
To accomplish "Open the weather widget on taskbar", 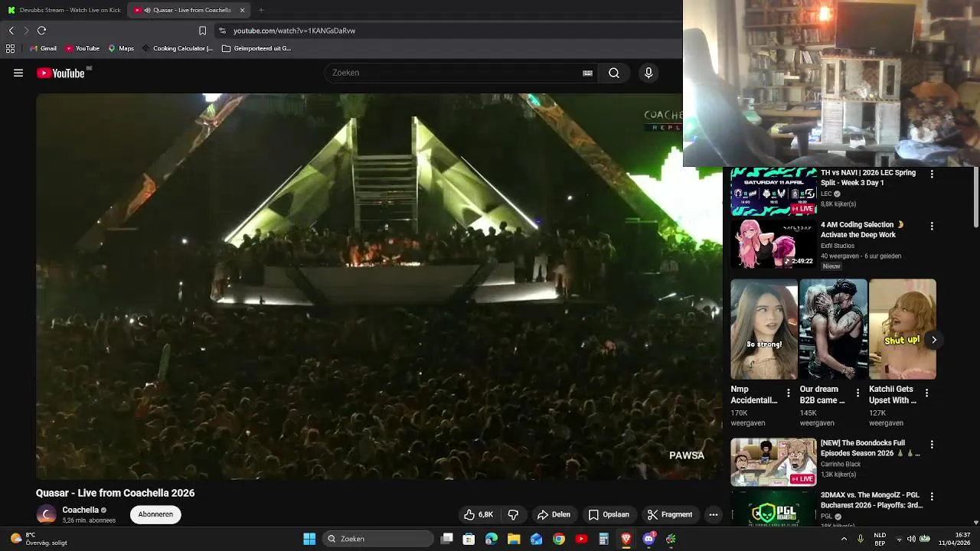I will (38, 539).
